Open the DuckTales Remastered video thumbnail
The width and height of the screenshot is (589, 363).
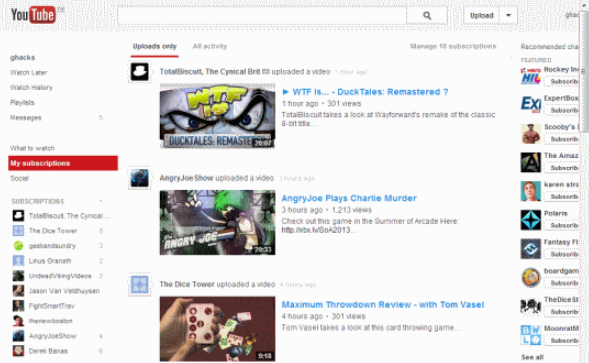(217, 116)
